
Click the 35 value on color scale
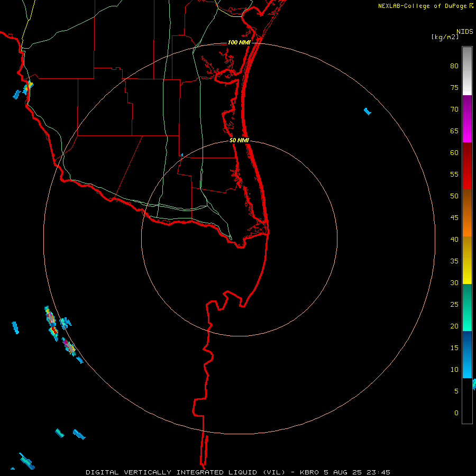coord(454,261)
